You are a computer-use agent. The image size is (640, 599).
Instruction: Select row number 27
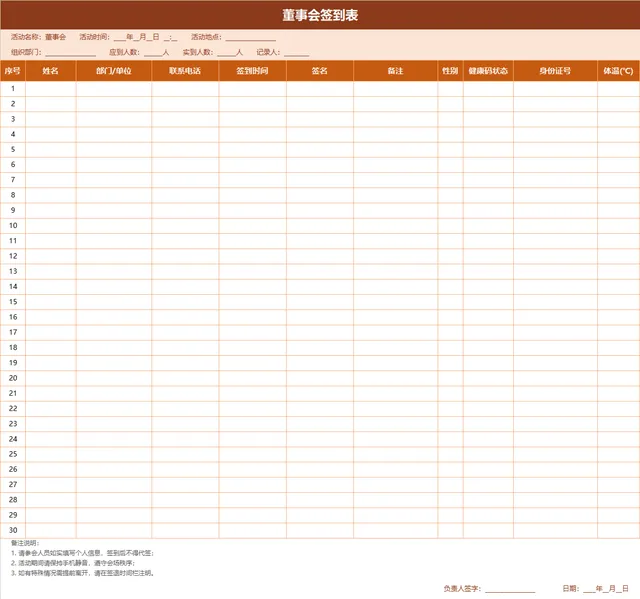pos(13,485)
